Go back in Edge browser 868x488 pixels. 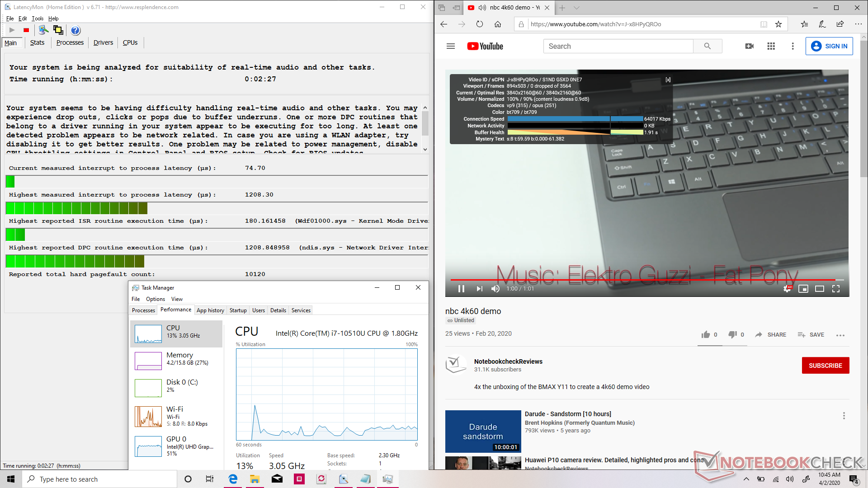(443, 24)
